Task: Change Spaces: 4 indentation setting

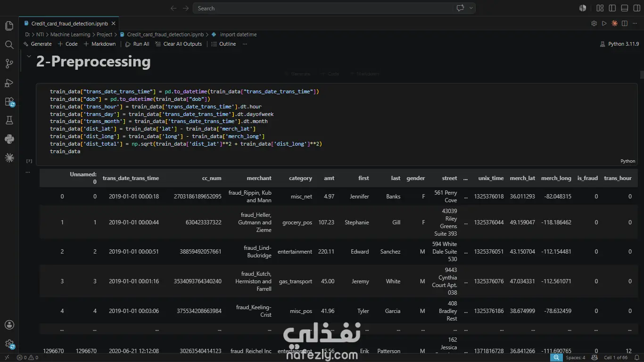Action: tap(575, 357)
